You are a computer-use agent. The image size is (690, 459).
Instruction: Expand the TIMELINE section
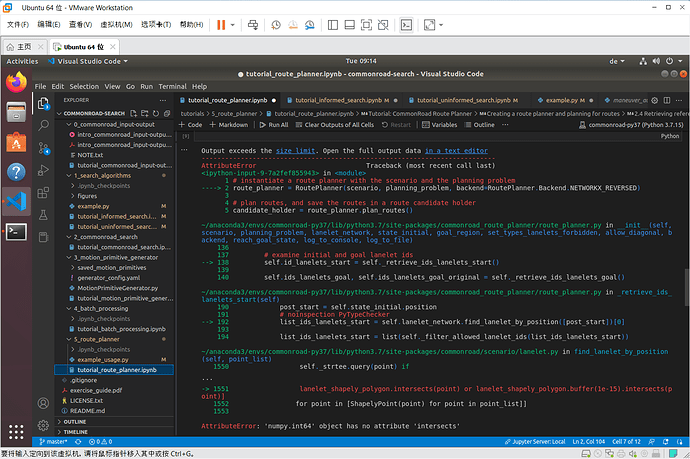tap(76, 431)
